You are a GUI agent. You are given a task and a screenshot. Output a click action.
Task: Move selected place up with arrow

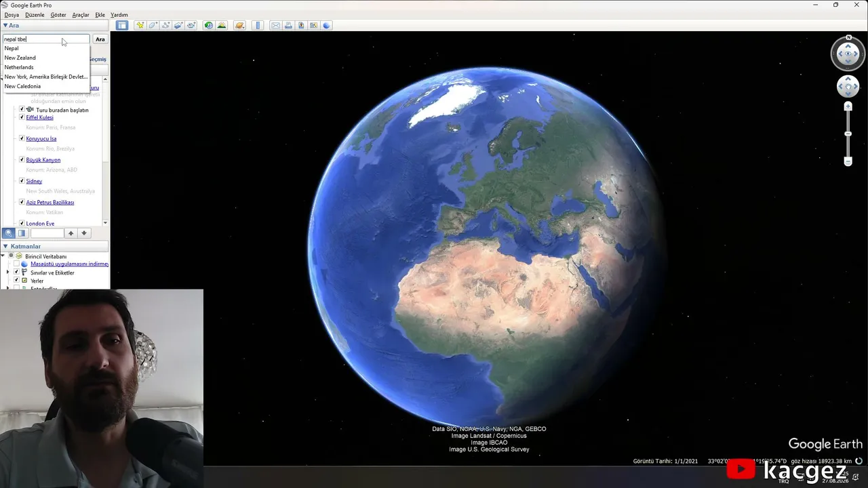(71, 233)
